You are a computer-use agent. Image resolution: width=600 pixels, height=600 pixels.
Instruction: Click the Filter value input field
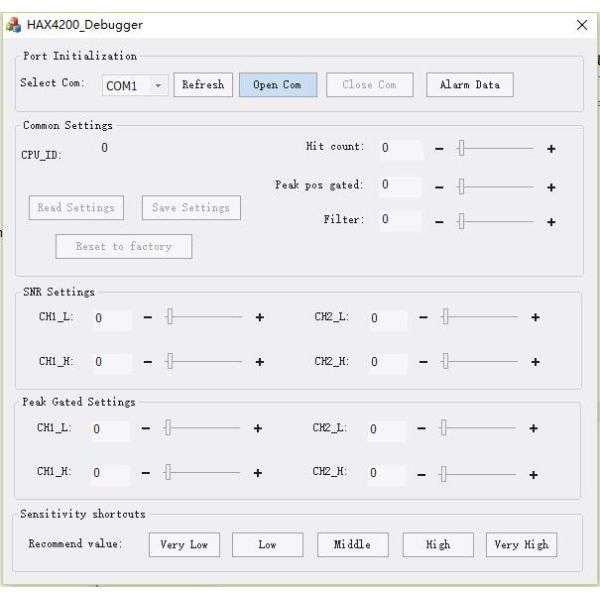pos(401,220)
